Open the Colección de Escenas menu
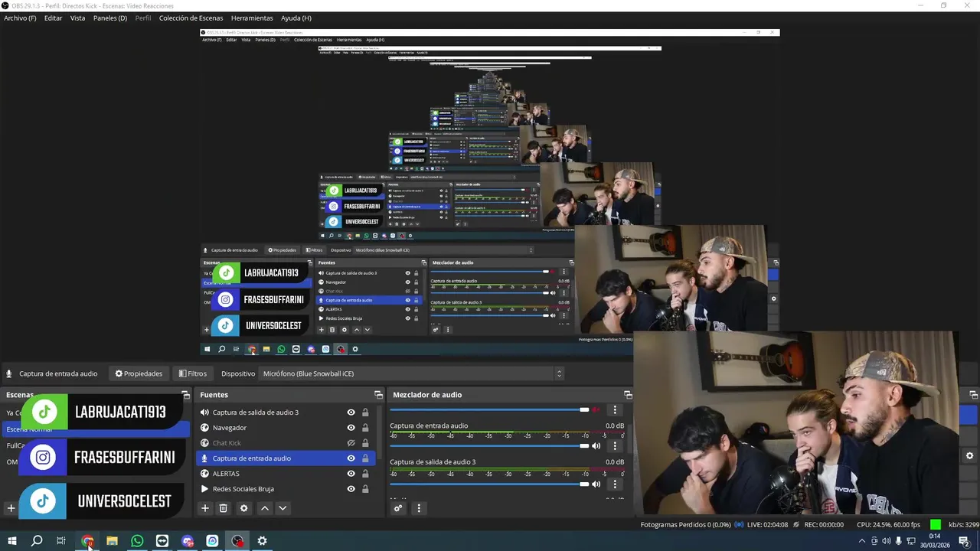980x551 pixels. click(191, 18)
